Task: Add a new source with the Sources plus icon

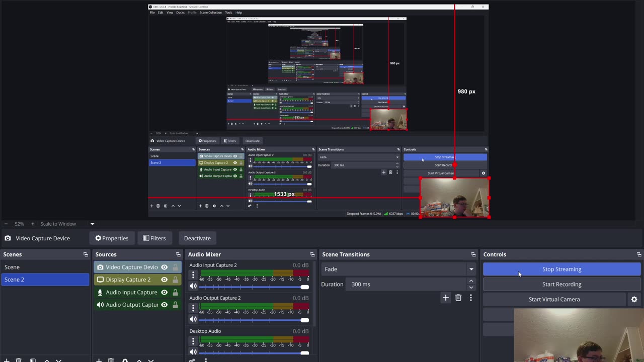Action: [99, 360]
